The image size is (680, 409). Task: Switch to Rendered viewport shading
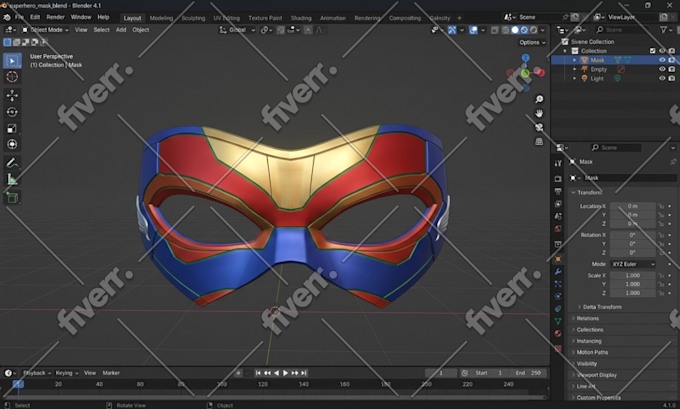533,30
